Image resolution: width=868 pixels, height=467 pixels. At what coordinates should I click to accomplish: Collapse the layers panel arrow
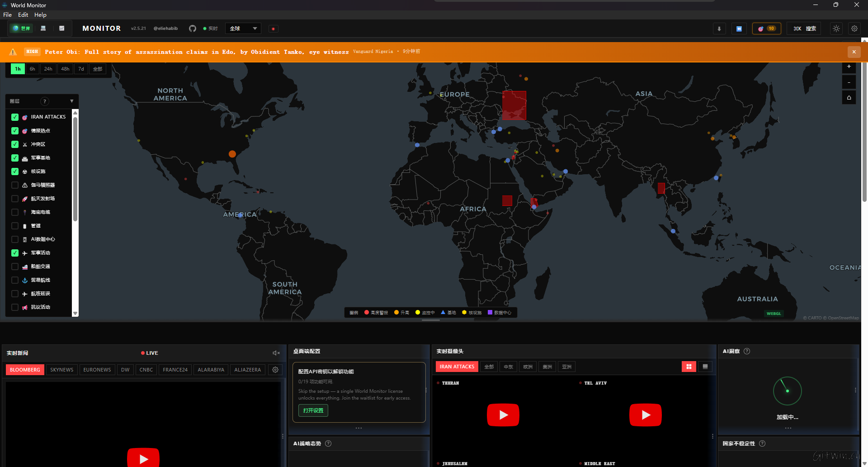pos(71,101)
